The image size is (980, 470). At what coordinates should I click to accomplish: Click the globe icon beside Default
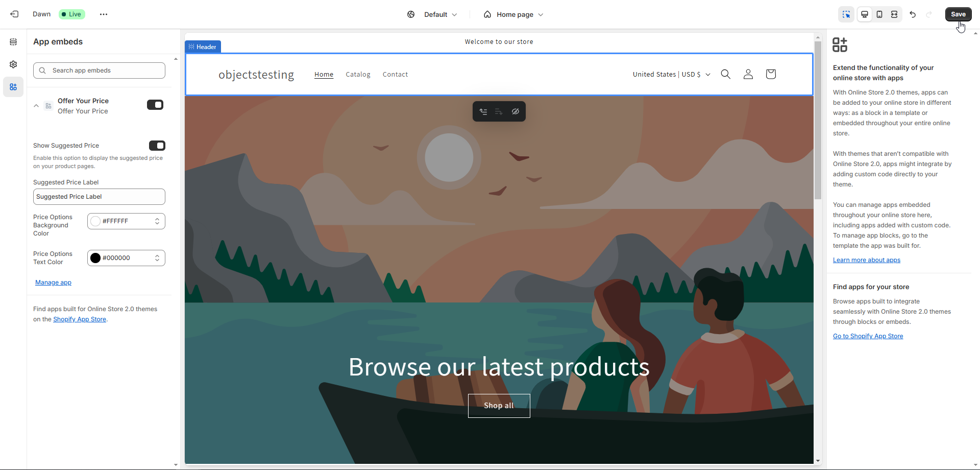pyautogui.click(x=411, y=14)
